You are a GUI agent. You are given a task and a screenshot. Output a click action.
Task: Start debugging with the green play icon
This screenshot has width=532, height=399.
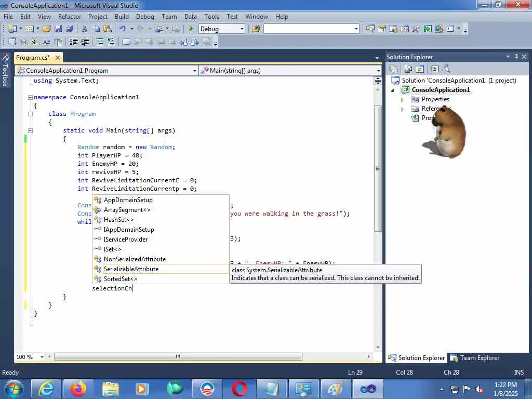[x=191, y=29]
